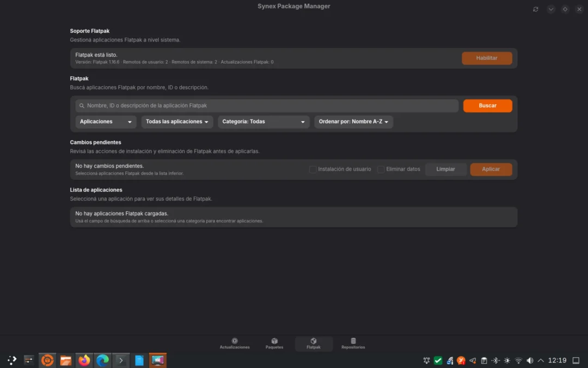Click the 'No hay cambios pendientes.' text
This screenshot has height=368, width=588.
pyautogui.click(x=109, y=166)
